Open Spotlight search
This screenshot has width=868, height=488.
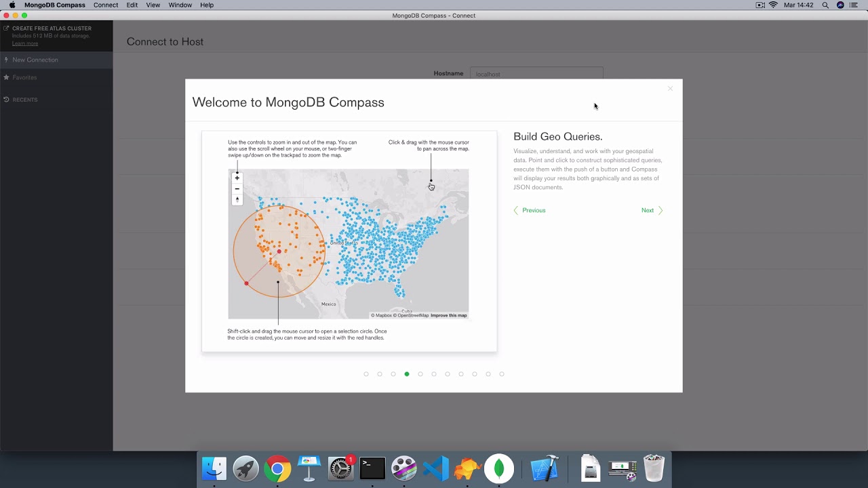825,5
